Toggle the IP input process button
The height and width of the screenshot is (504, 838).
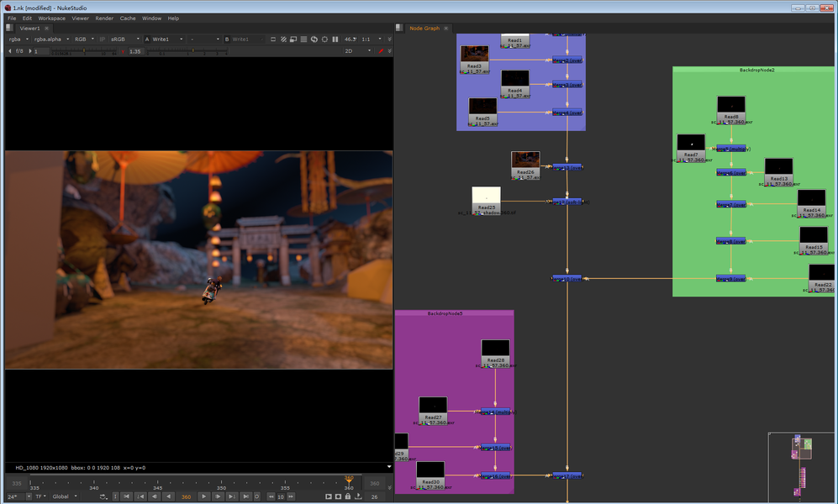click(102, 39)
